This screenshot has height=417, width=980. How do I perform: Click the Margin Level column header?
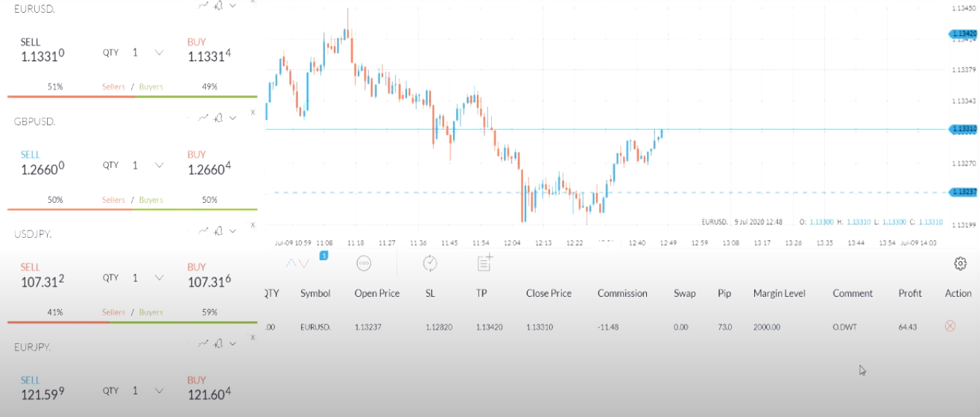coord(780,293)
